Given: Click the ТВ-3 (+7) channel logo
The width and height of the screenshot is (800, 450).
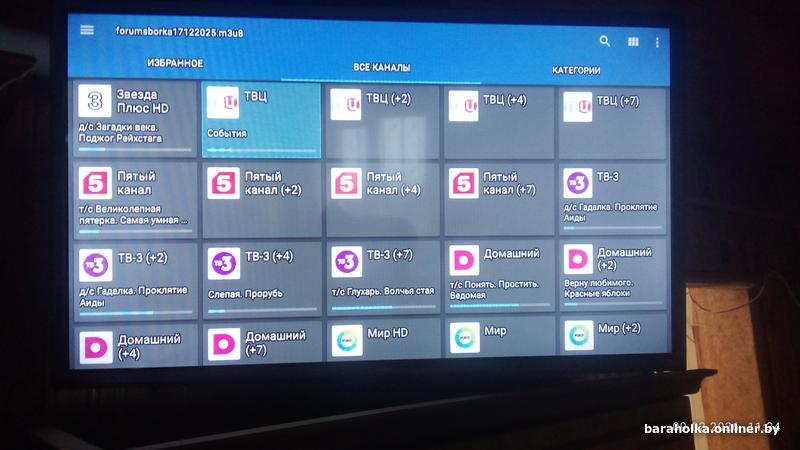Looking at the screenshot, I should tap(347, 262).
